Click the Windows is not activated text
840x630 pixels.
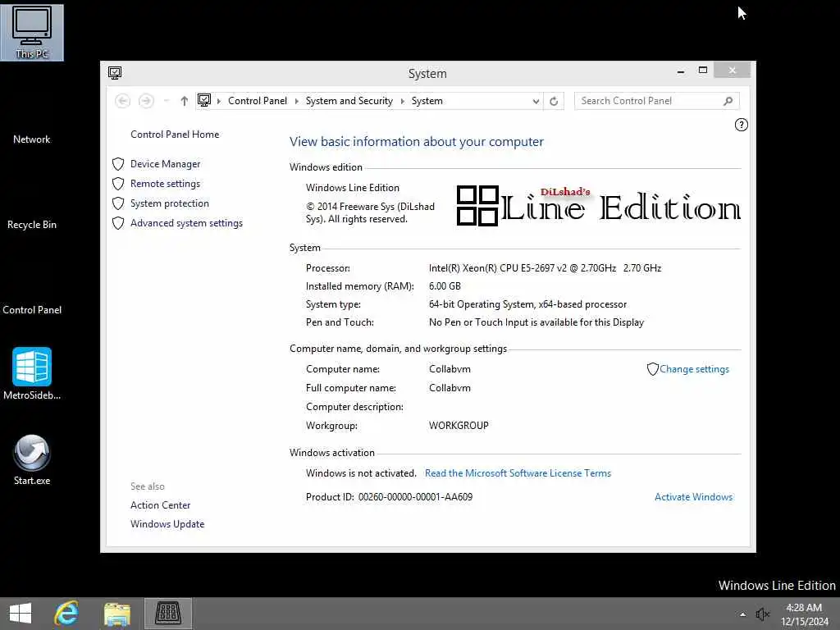pyautogui.click(x=361, y=473)
